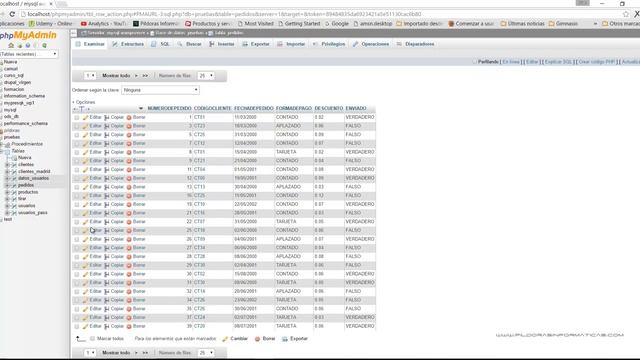Open Píldoras Informáticas bookmark
The height and width of the screenshot is (360, 640).
point(156,24)
